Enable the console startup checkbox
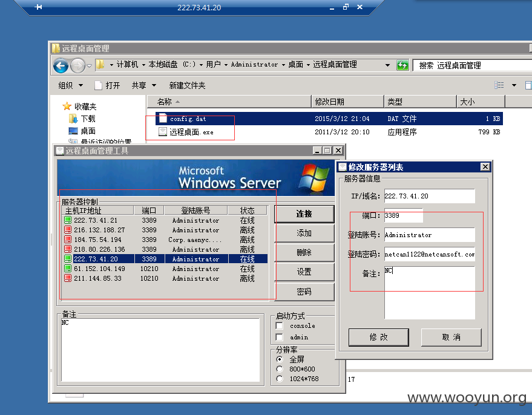 coord(279,325)
